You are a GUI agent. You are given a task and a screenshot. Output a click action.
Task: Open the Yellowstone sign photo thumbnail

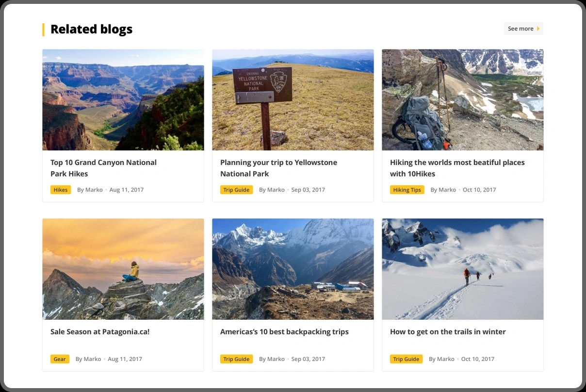(x=293, y=99)
